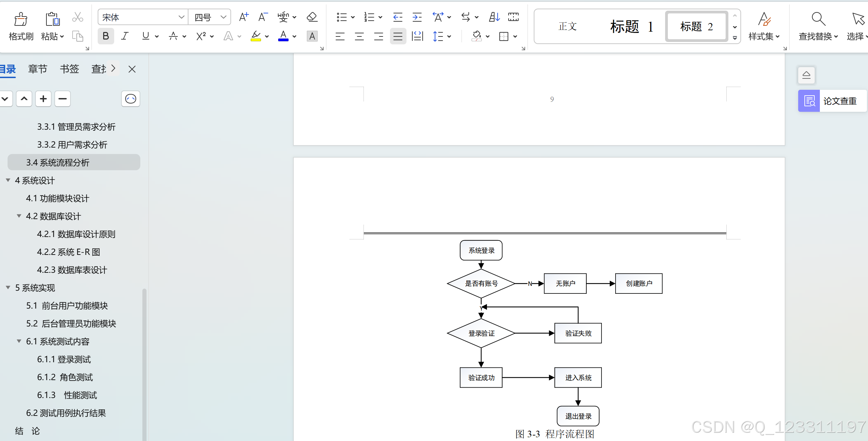Decrease paragraph indent

398,17
